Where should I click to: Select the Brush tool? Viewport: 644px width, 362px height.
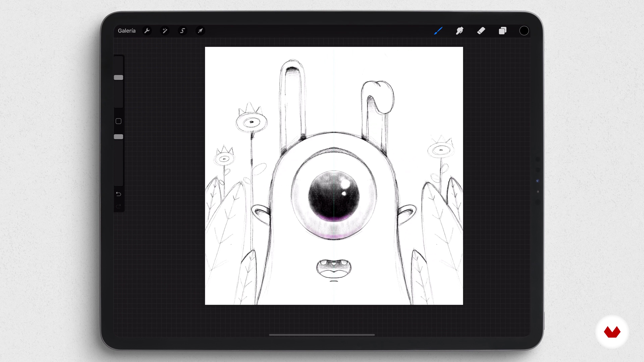pyautogui.click(x=438, y=31)
